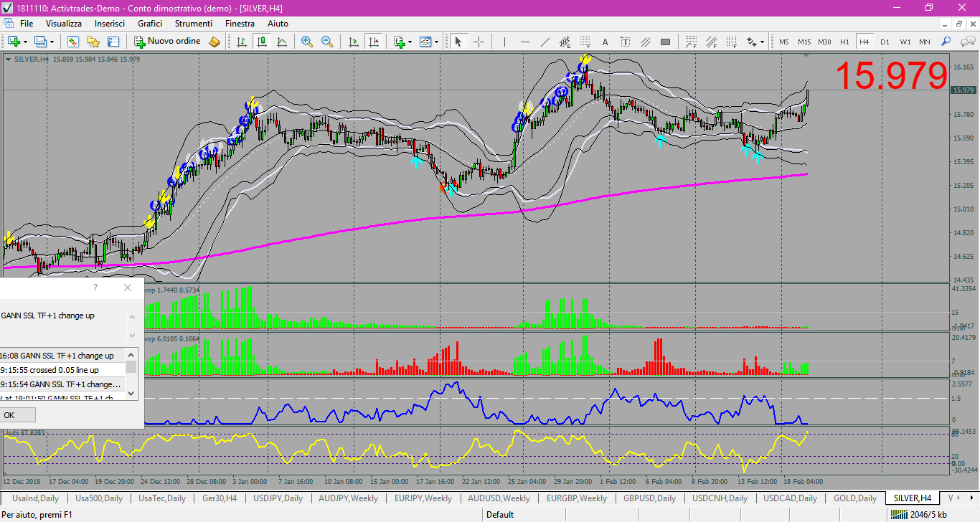
Task: Click the alert list scrollbar thumb
Action: point(131,366)
